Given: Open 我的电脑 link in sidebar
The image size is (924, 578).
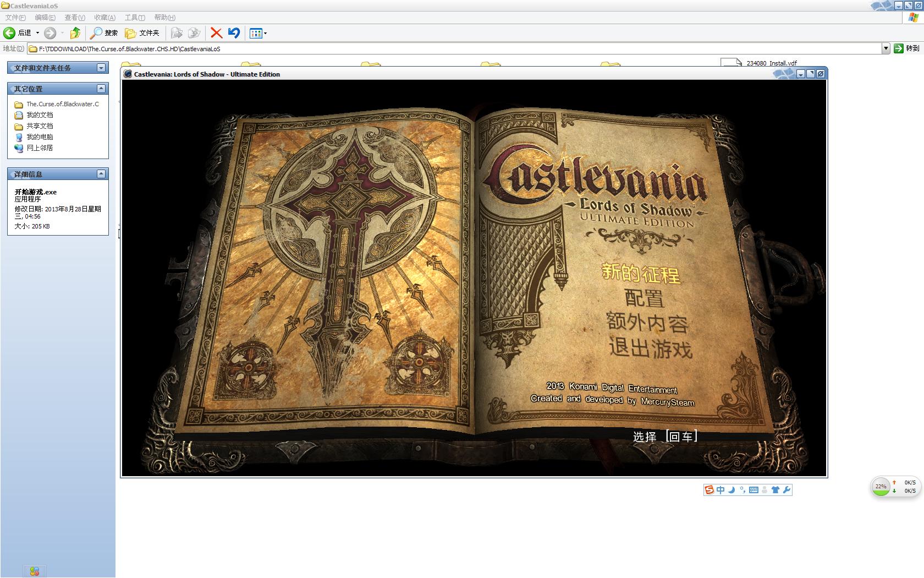Looking at the screenshot, I should point(34,137).
